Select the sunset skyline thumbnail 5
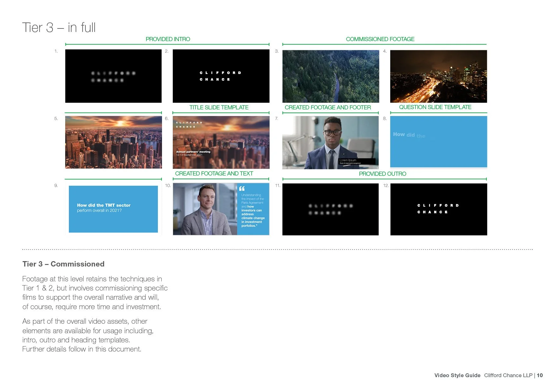Viewport: 555px width, 392px height. click(113, 142)
